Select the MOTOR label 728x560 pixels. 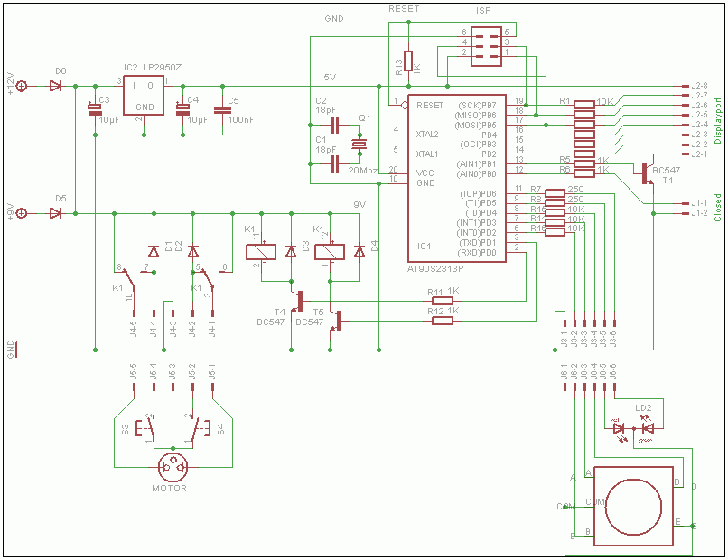(x=170, y=488)
